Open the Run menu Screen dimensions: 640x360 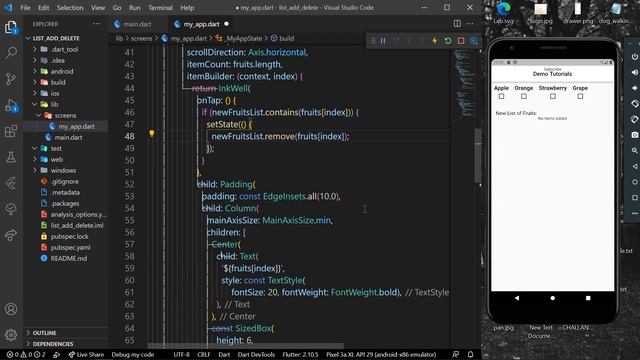coord(134,7)
